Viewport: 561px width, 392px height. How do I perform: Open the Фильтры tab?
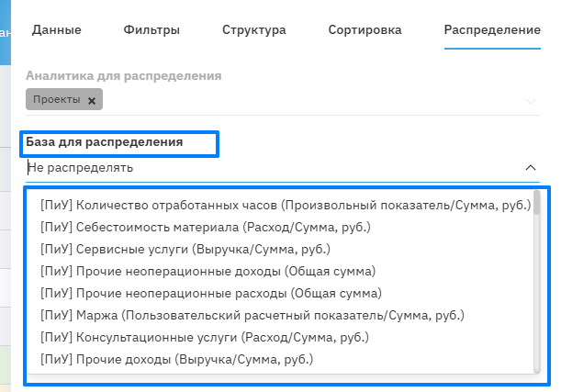[151, 30]
